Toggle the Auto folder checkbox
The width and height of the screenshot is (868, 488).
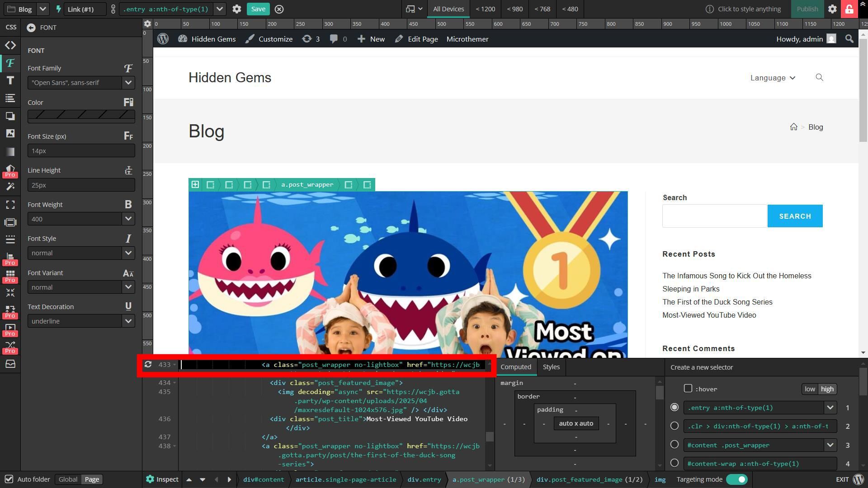coord(9,479)
